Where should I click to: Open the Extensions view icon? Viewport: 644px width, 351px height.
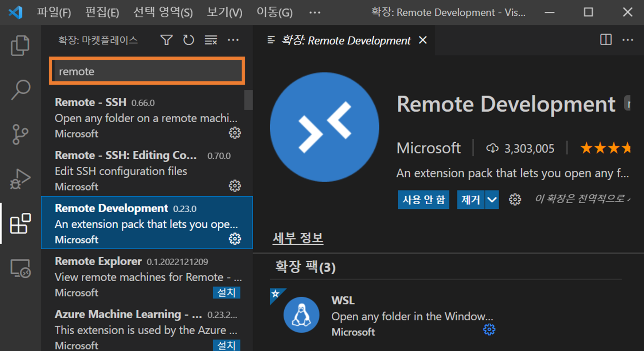click(x=20, y=223)
